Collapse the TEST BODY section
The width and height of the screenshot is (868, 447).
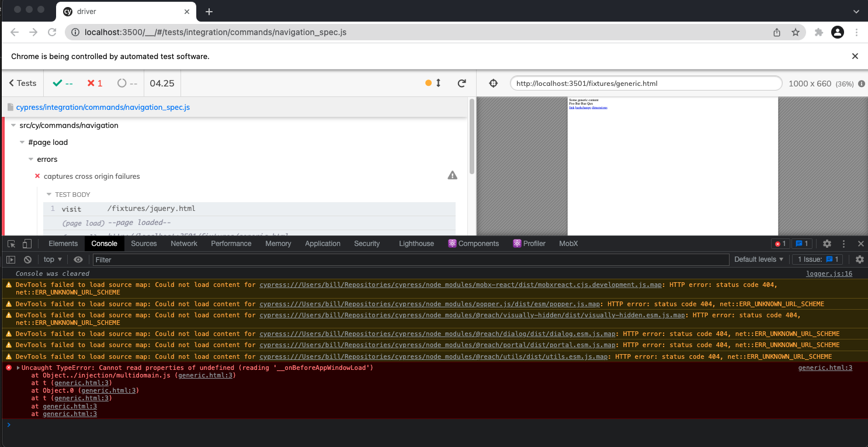pyautogui.click(x=48, y=194)
